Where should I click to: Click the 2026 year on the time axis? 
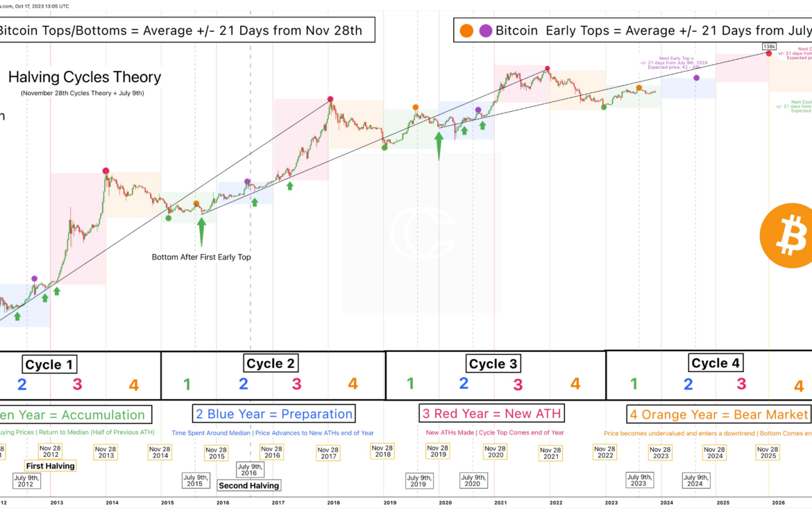point(778,503)
